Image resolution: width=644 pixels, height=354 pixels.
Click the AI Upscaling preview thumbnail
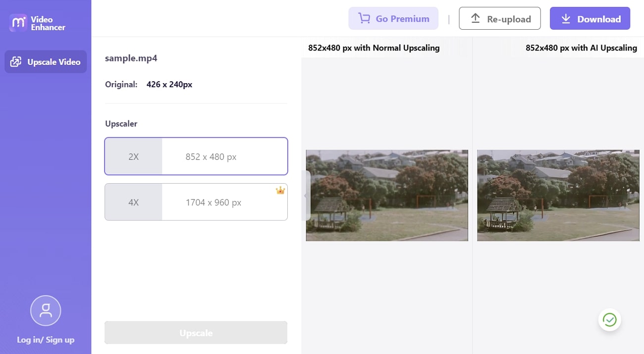[x=558, y=195]
